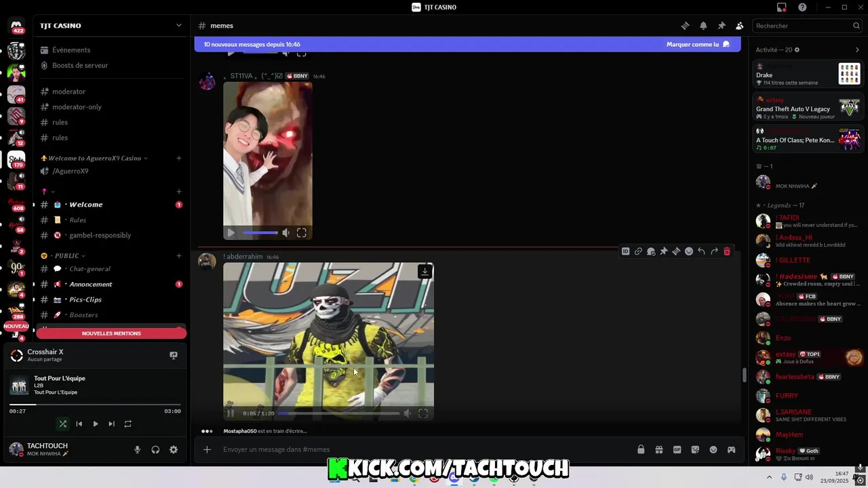This screenshot has height=488, width=868.
Task: Pause abderrahim's video
Action: 231,413
